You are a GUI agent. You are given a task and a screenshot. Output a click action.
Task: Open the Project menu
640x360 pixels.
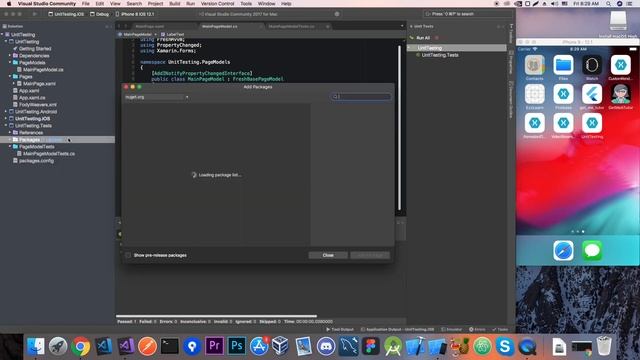tap(156, 3)
